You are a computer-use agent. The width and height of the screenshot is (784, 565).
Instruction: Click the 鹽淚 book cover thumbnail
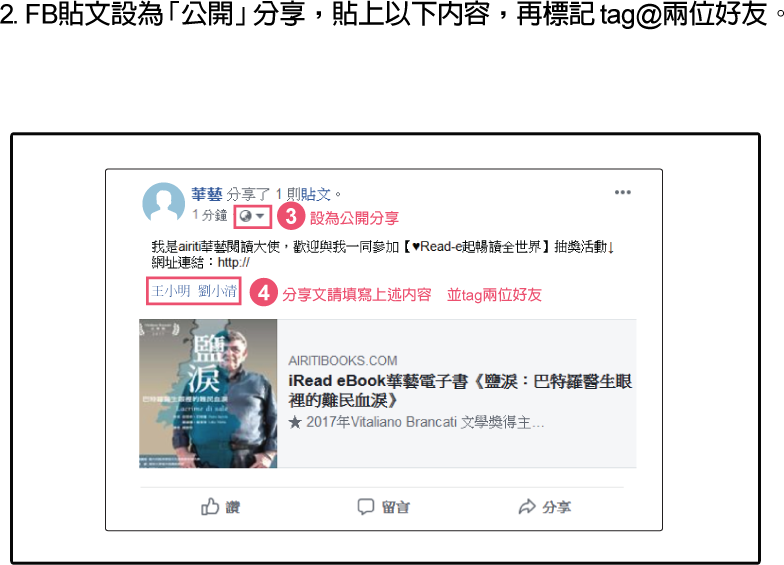coord(208,394)
